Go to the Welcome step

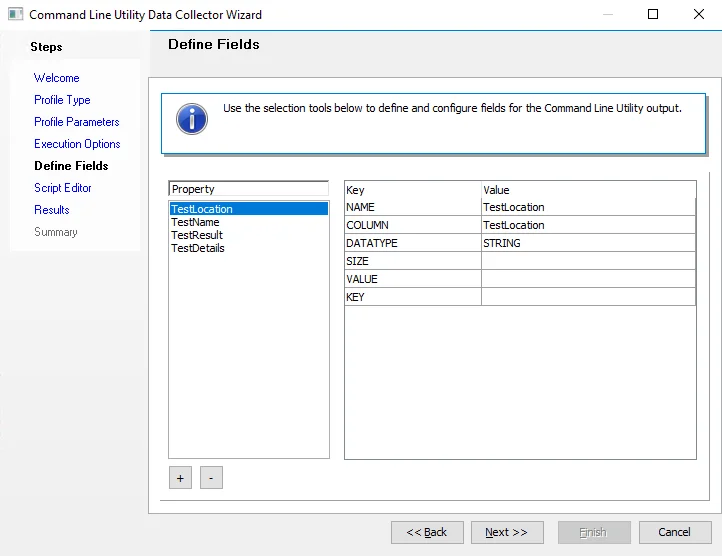pyautogui.click(x=57, y=78)
